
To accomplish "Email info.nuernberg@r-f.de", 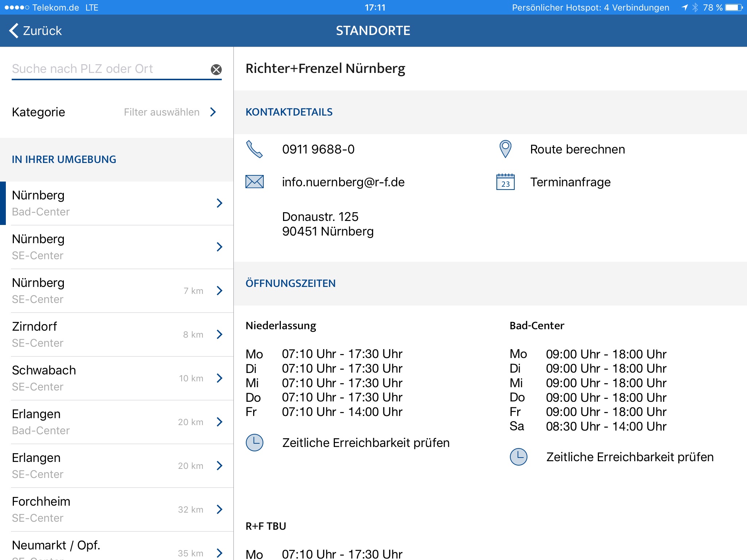I will point(343,182).
